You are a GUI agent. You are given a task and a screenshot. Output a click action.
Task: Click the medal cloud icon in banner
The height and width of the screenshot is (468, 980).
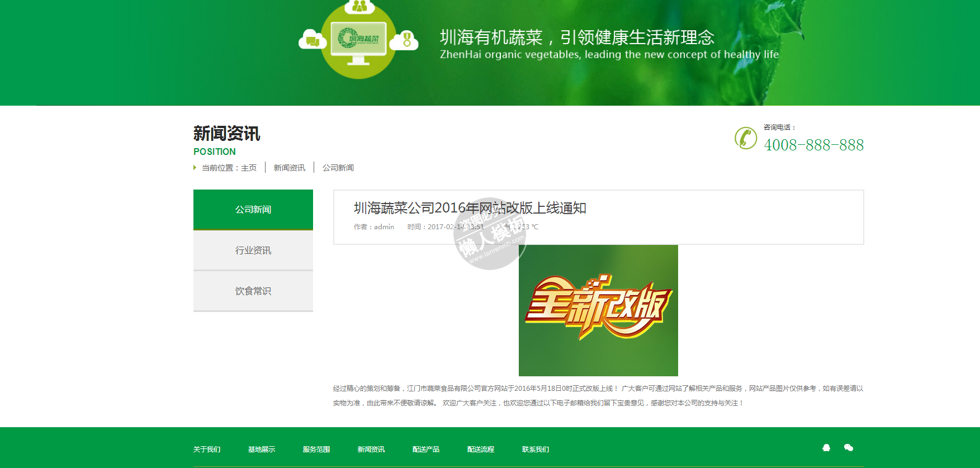pyautogui.click(x=404, y=40)
